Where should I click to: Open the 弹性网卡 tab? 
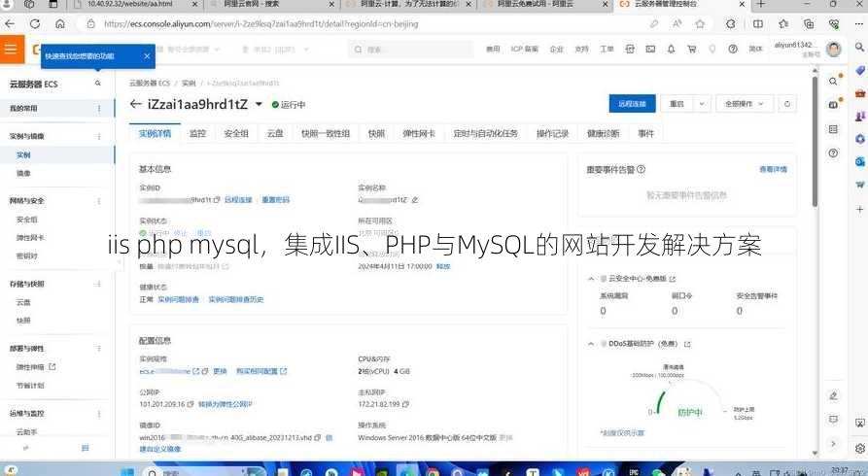pyautogui.click(x=419, y=133)
